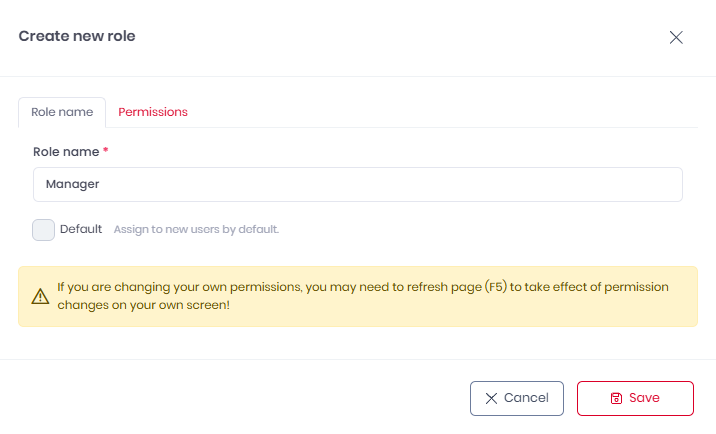Click the F5 mention in the warning
Screen dimensions: 716x434
(x=495, y=287)
